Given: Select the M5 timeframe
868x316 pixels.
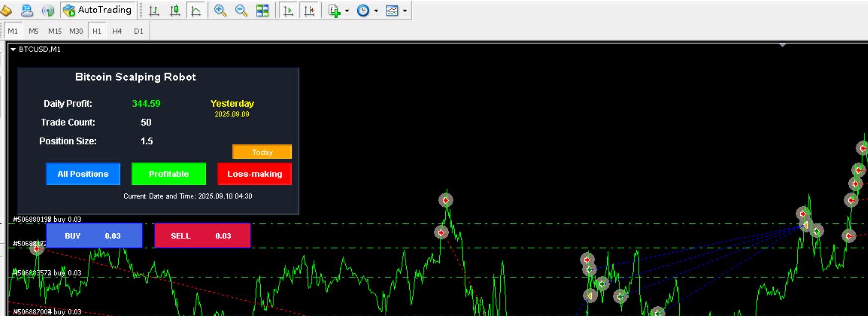Looking at the screenshot, I should tap(34, 31).
